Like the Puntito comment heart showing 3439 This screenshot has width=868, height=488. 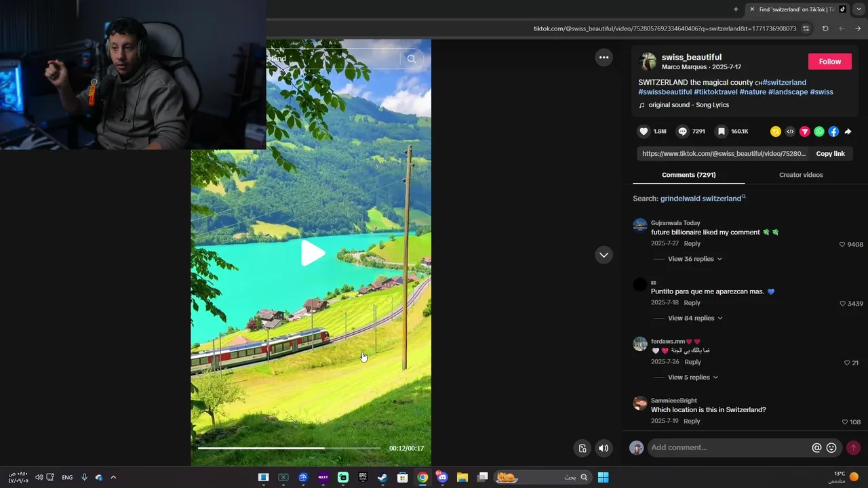click(842, 304)
